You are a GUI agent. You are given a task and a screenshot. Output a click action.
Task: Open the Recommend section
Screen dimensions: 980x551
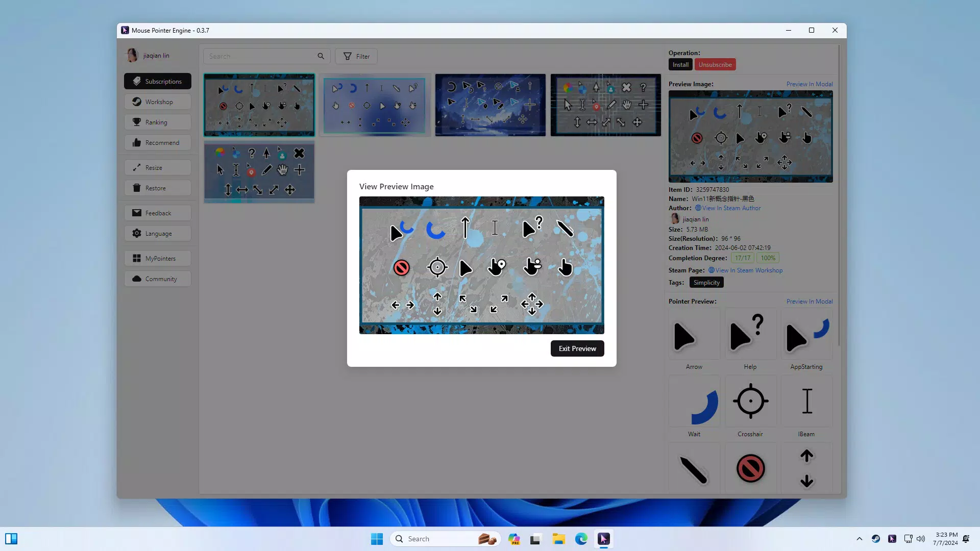point(158,142)
